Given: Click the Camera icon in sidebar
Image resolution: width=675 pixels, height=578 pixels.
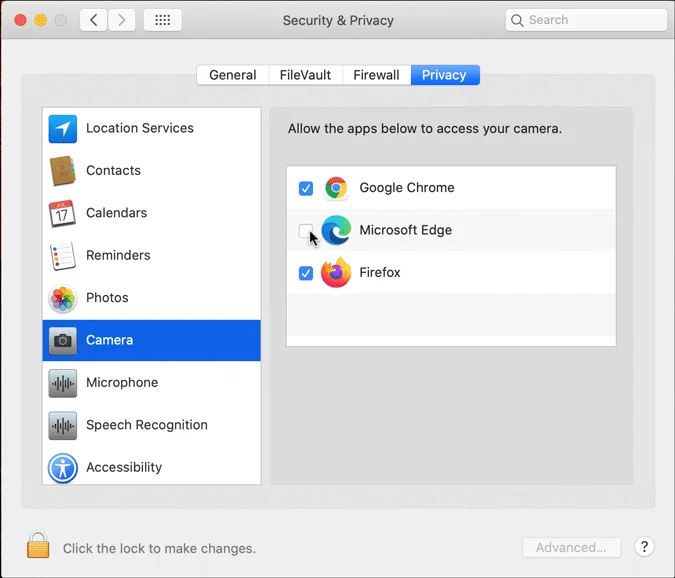Looking at the screenshot, I should point(63,341).
